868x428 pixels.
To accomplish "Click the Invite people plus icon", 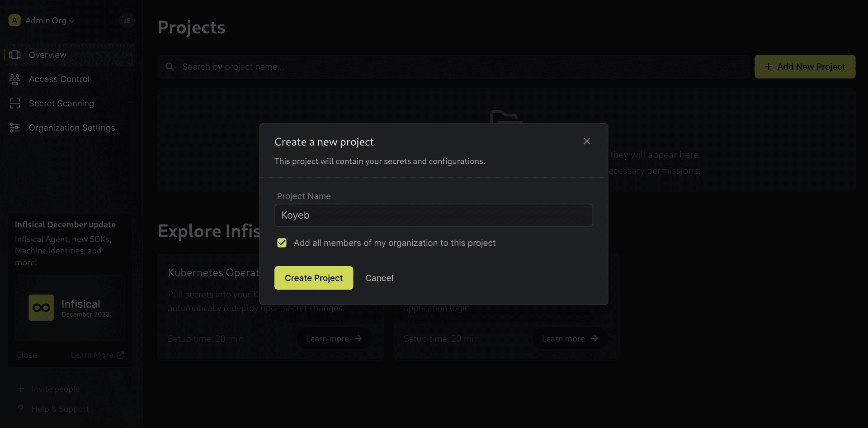I will [x=21, y=389].
